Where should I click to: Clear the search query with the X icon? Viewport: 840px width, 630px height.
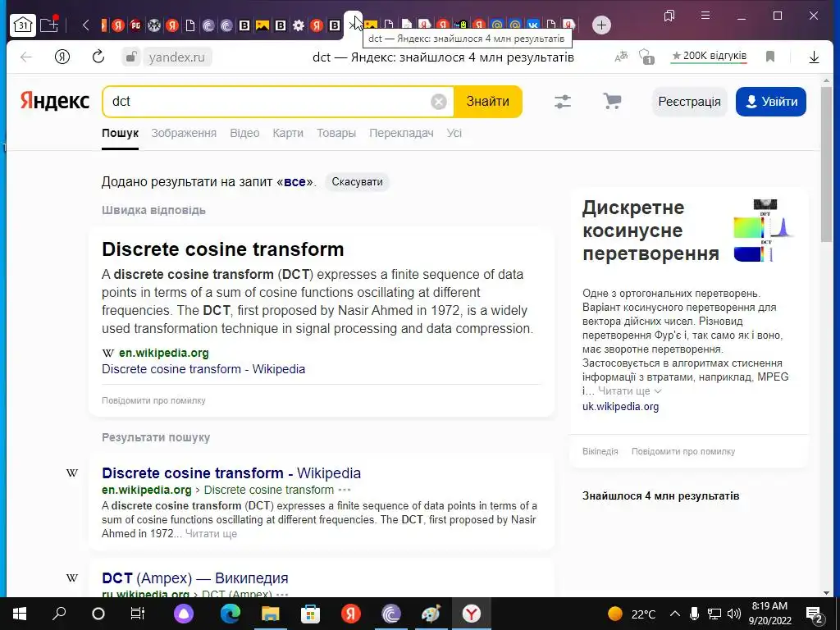(439, 101)
